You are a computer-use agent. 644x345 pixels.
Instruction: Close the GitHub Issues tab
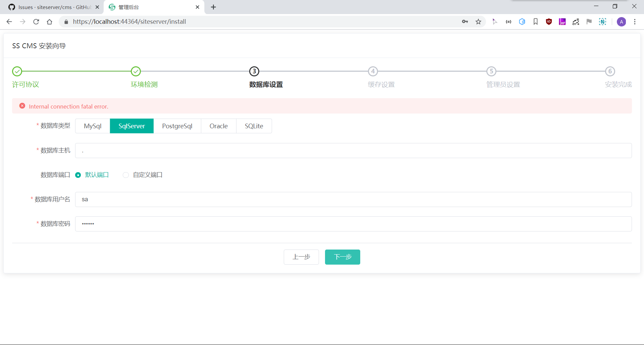97,7
